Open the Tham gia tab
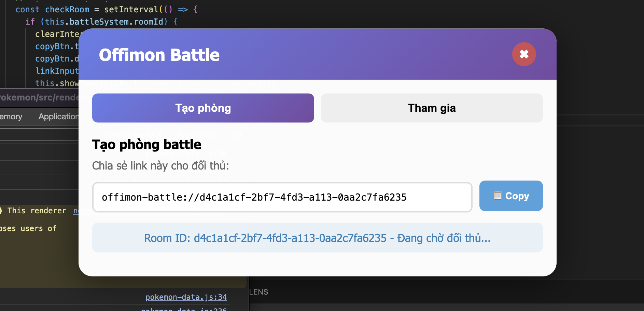The width and height of the screenshot is (644, 311). coord(432,108)
